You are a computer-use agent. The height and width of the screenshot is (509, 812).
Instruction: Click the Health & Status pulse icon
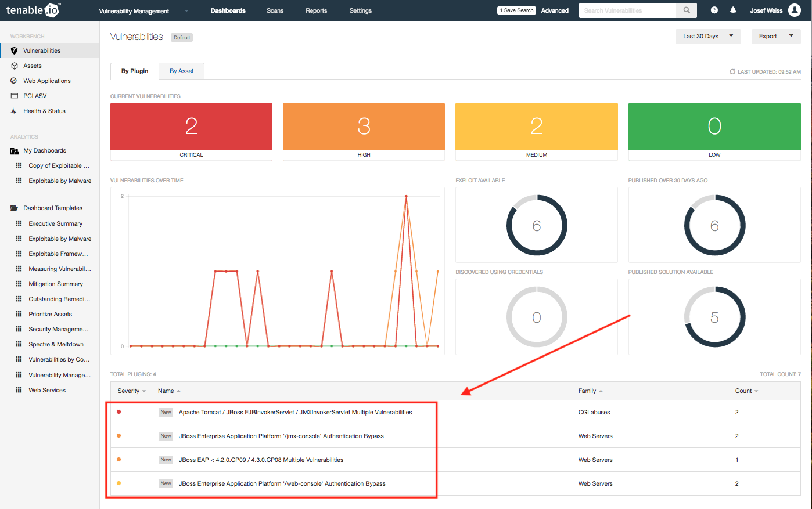[14, 111]
